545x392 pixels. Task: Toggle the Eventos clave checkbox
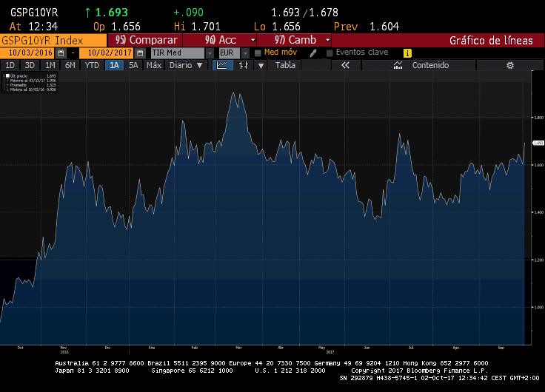pyautogui.click(x=330, y=53)
